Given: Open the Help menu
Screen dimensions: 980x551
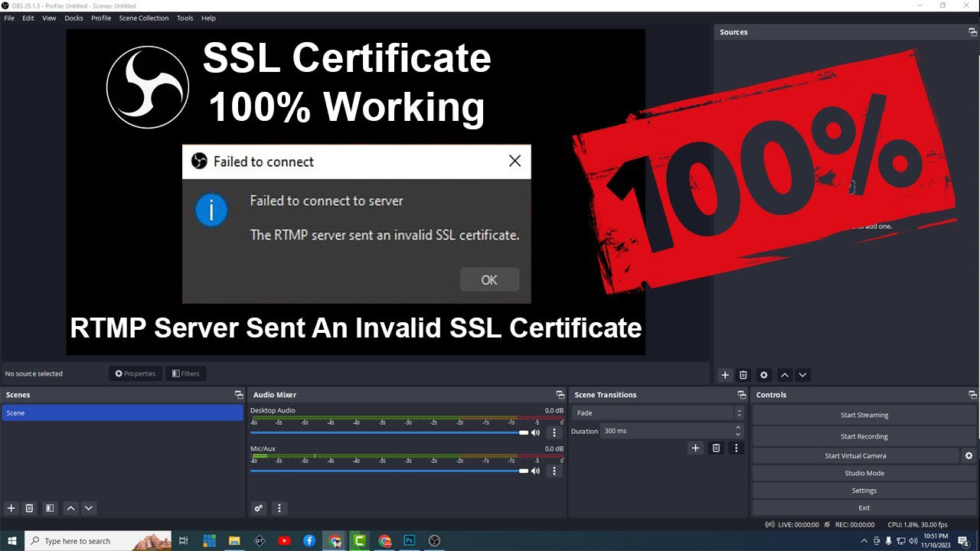Looking at the screenshot, I should coord(208,18).
